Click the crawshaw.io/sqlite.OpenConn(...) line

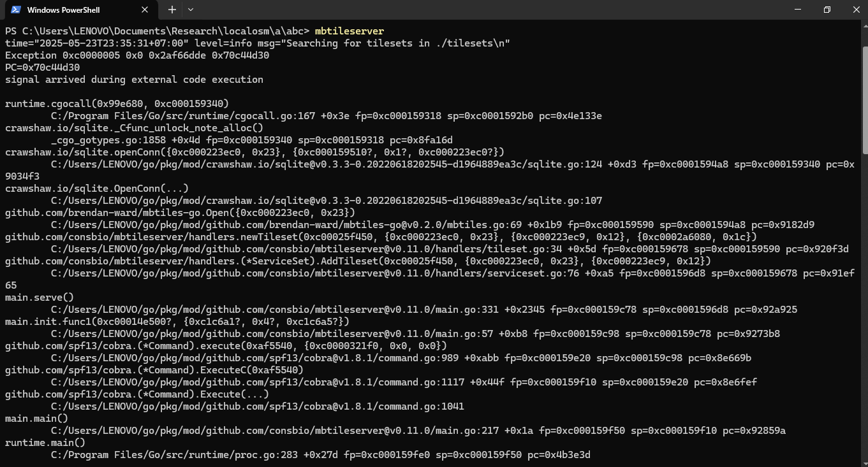[x=97, y=188]
